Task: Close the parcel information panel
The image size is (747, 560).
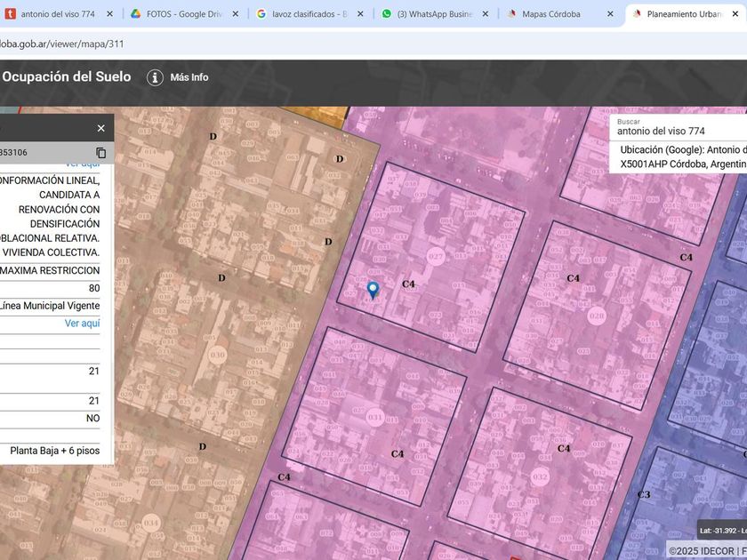Action: pyautogui.click(x=100, y=128)
